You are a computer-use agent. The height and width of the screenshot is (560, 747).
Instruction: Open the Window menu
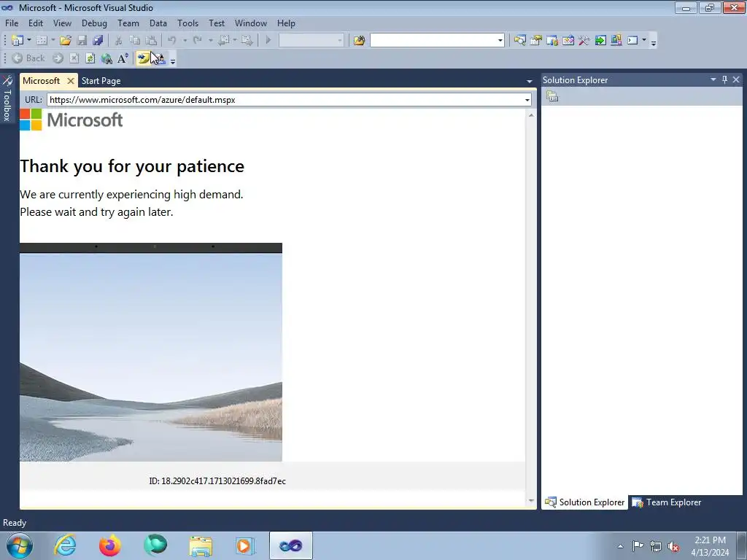pyautogui.click(x=251, y=23)
